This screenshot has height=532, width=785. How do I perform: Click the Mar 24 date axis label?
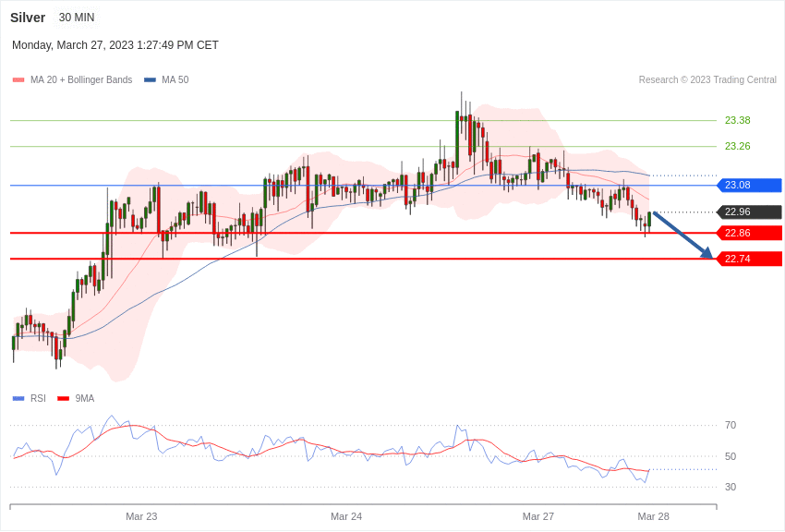(x=346, y=516)
